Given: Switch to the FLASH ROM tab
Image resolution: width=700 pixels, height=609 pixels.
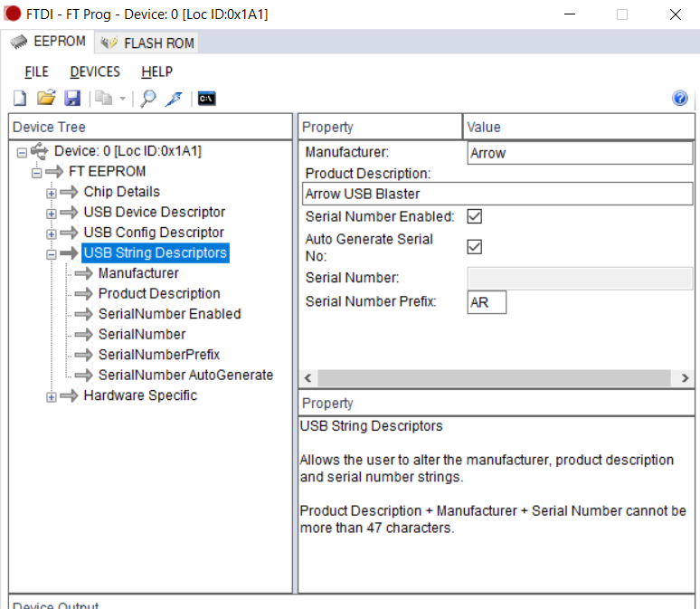Looking at the screenshot, I should tap(147, 43).
